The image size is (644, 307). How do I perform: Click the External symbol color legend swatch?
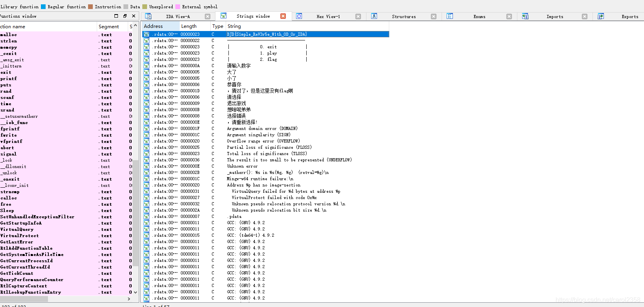[178, 7]
